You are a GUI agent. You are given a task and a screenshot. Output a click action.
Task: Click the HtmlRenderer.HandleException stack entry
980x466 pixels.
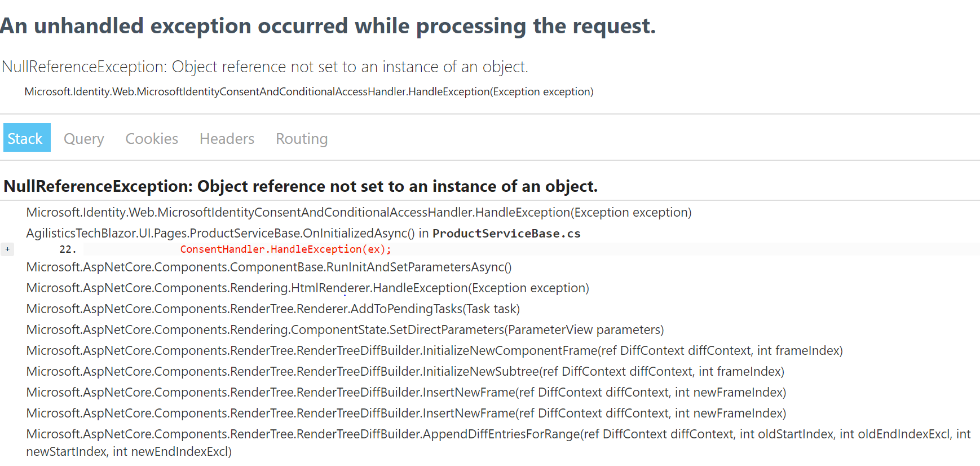tap(307, 288)
